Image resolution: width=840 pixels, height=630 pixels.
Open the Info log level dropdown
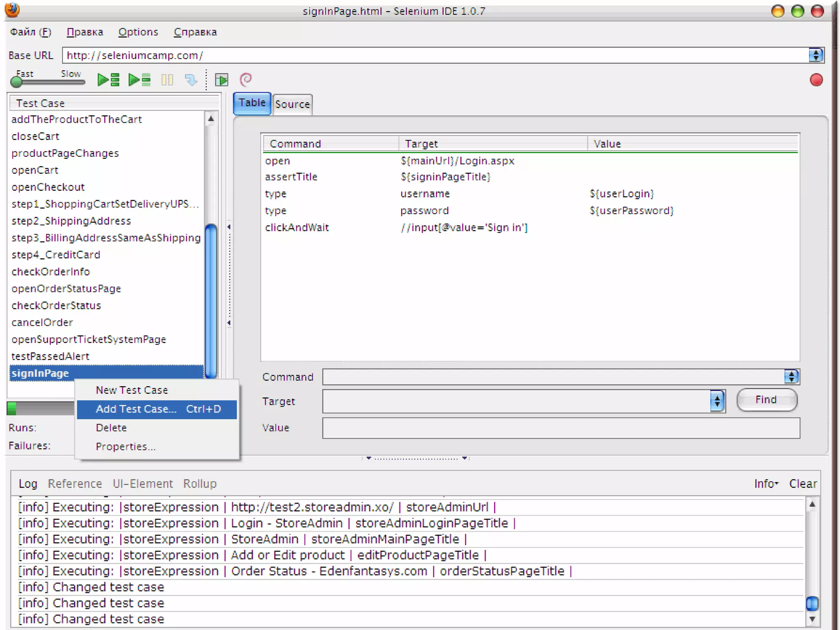[x=766, y=484]
